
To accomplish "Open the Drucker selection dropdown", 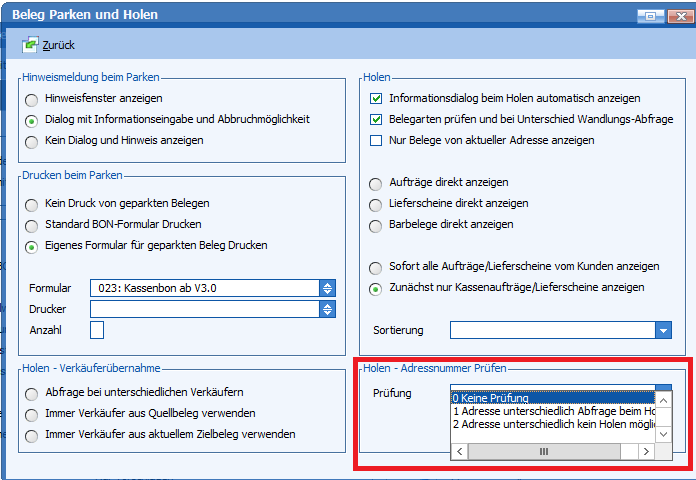I will coord(326,309).
